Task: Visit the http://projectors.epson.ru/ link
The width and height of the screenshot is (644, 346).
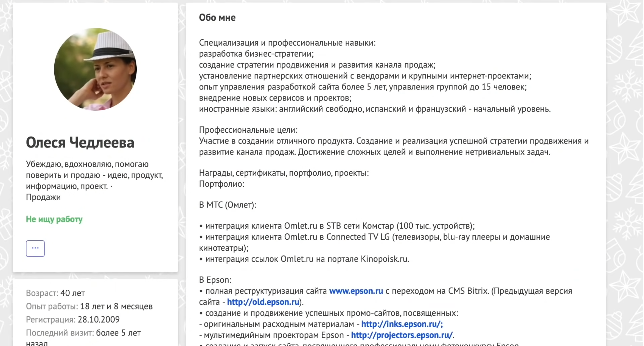Action: [x=402, y=335]
